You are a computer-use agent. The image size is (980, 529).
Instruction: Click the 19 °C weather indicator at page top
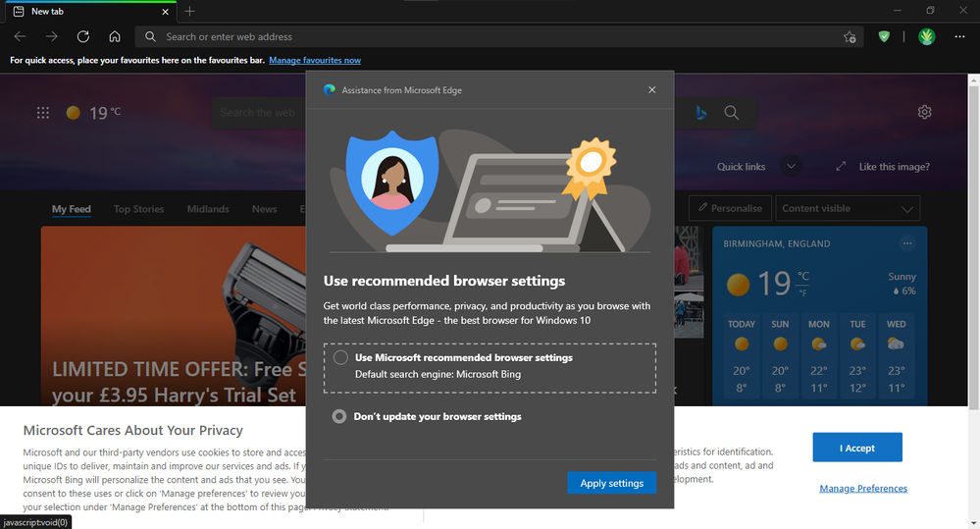(94, 113)
